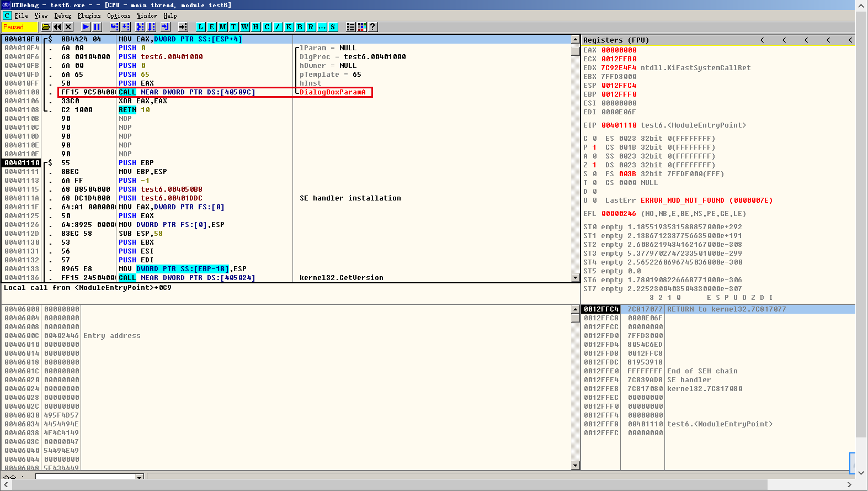The image size is (868, 491).
Task: Open Breakpoints window with B icon
Action: click(x=300, y=27)
